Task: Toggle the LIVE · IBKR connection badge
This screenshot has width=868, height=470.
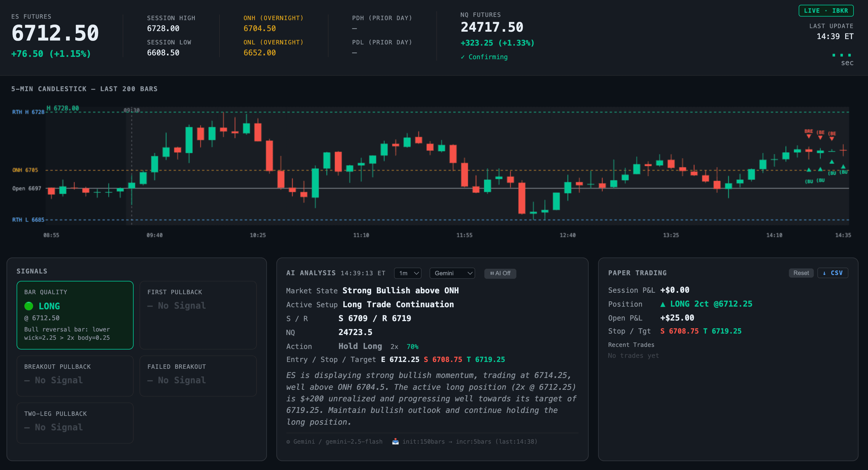Action: coord(826,10)
